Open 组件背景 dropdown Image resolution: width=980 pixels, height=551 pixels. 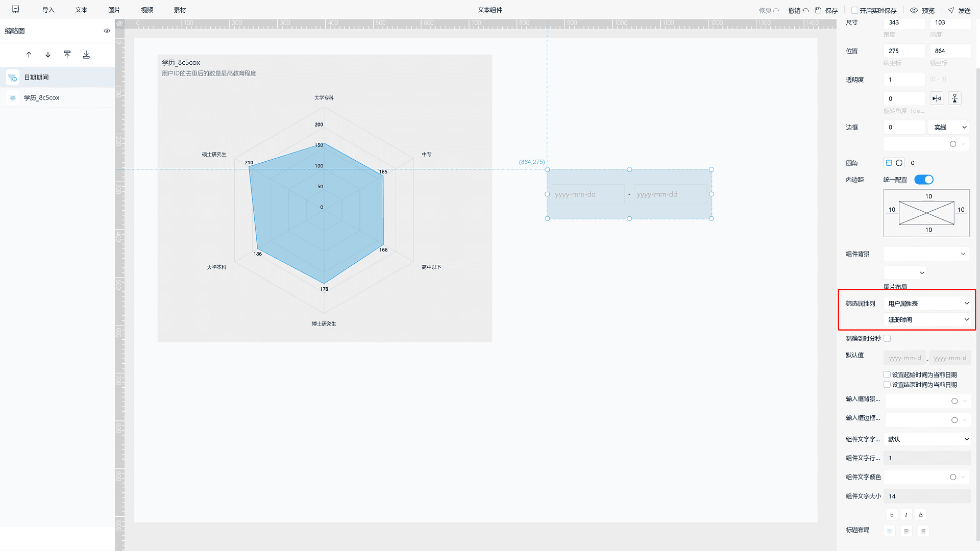[x=926, y=254]
